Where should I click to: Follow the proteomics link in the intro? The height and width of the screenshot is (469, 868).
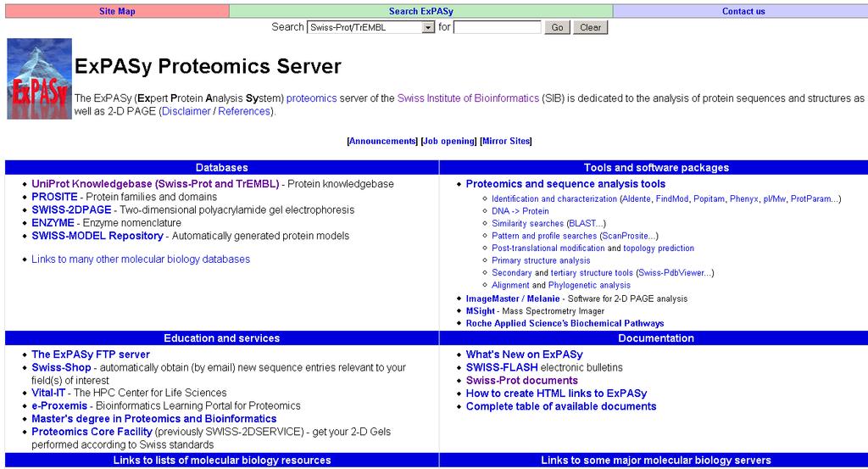click(x=311, y=98)
